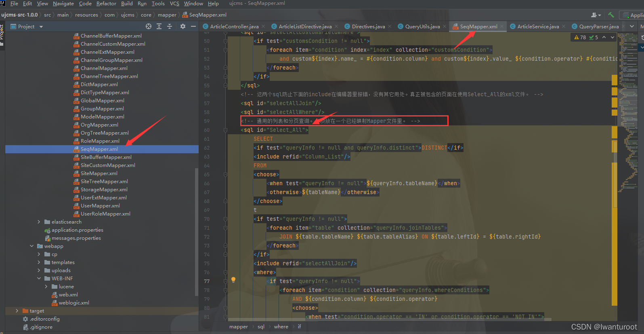Viewport: 644px width, 334px height.
Task: Expand the uploads folder
Action: (x=39, y=271)
